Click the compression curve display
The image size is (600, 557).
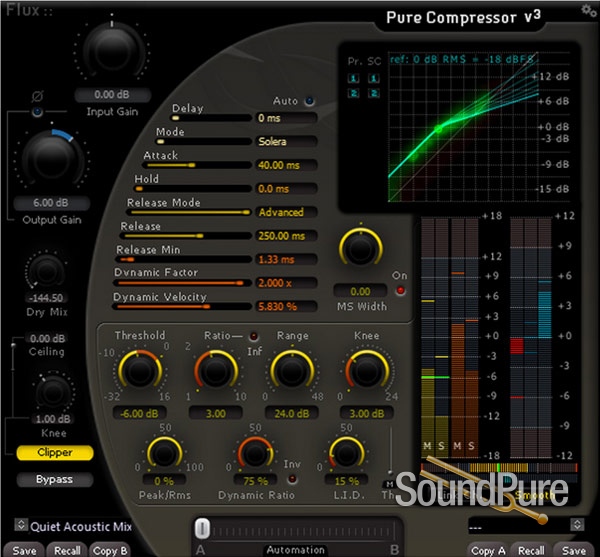(464, 127)
